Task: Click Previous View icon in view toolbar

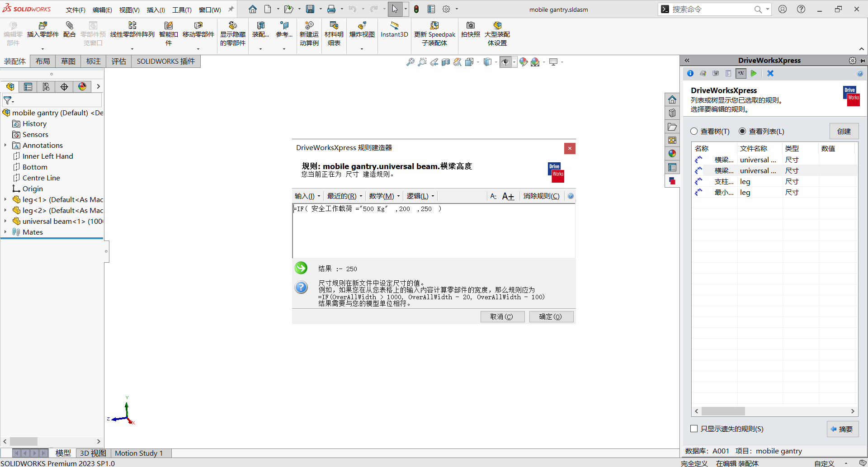Action: tap(434, 62)
